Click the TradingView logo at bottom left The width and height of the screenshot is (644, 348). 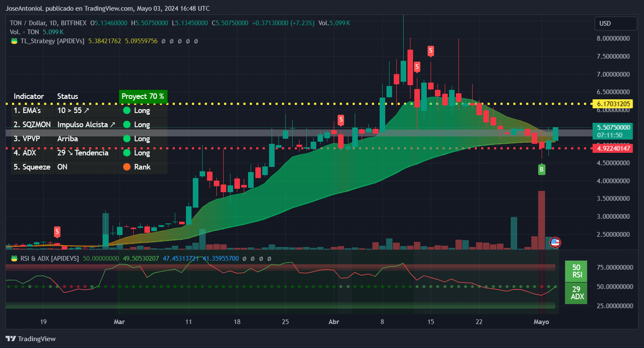tap(10, 339)
